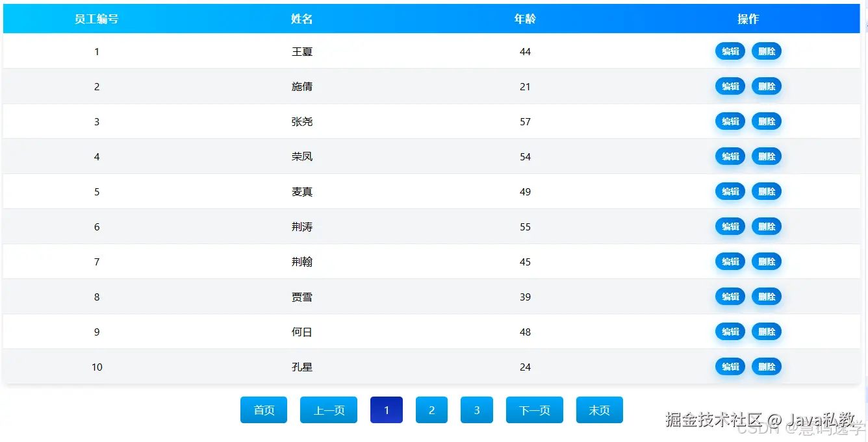868x442 pixels.
Task: Delete the 贾雪 record
Action: click(767, 297)
